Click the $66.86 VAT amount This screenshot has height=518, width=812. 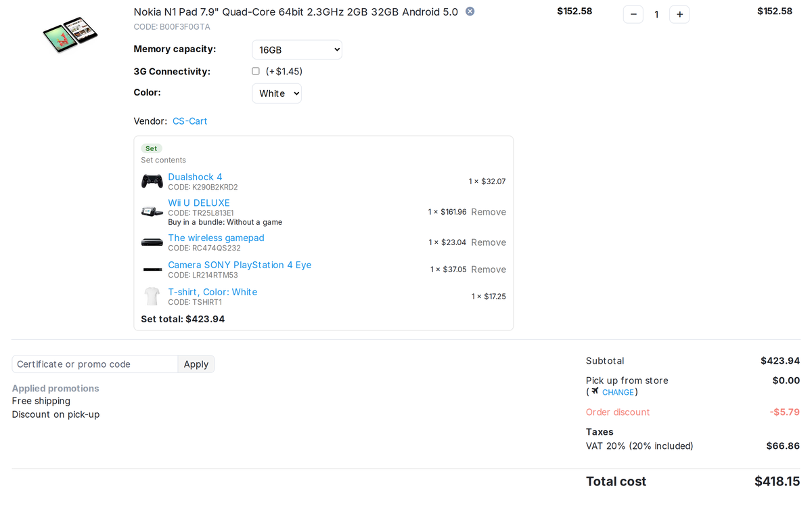783,446
